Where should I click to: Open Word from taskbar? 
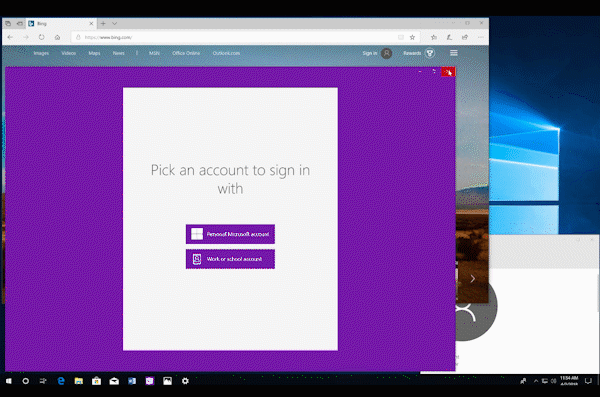click(x=132, y=381)
